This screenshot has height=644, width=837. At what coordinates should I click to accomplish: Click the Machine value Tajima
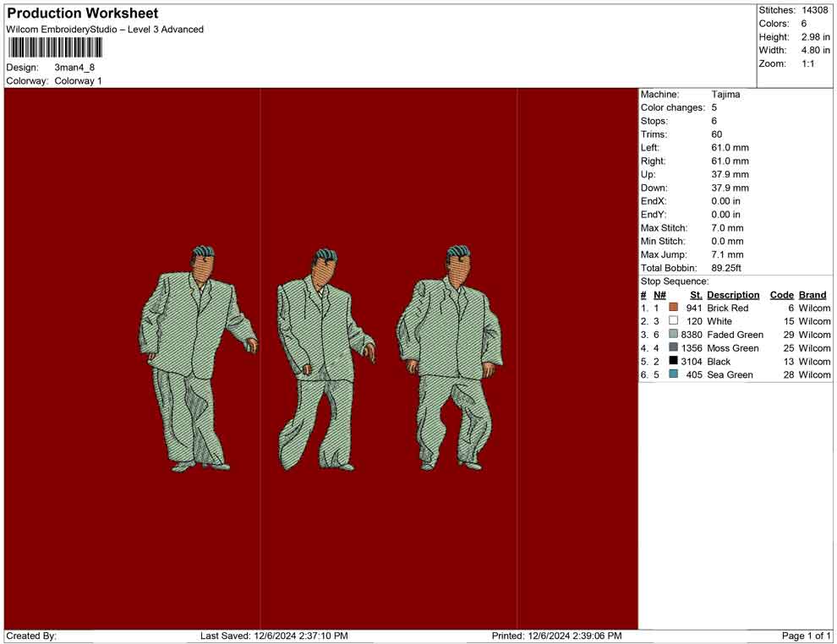pos(725,95)
